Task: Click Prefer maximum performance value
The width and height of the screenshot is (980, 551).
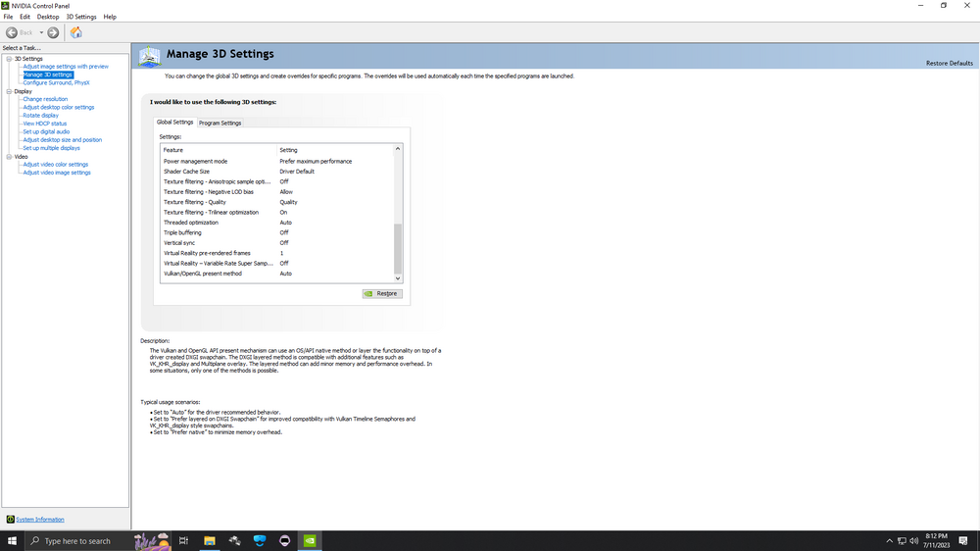Action: [x=316, y=162]
